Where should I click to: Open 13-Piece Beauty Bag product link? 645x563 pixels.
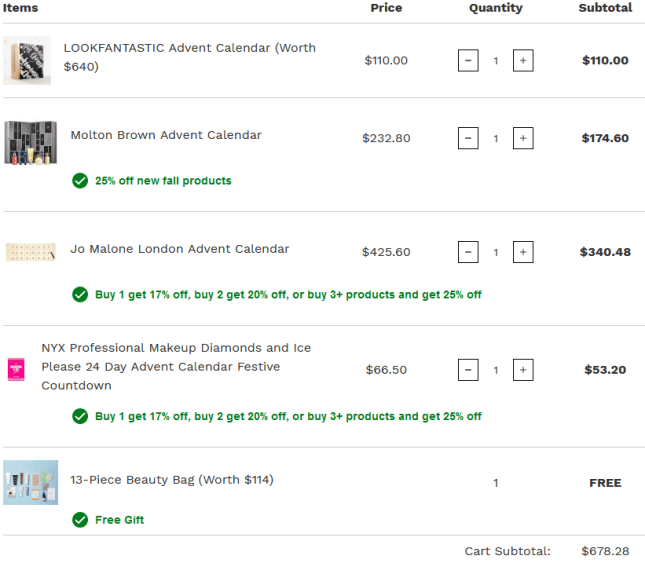171,480
